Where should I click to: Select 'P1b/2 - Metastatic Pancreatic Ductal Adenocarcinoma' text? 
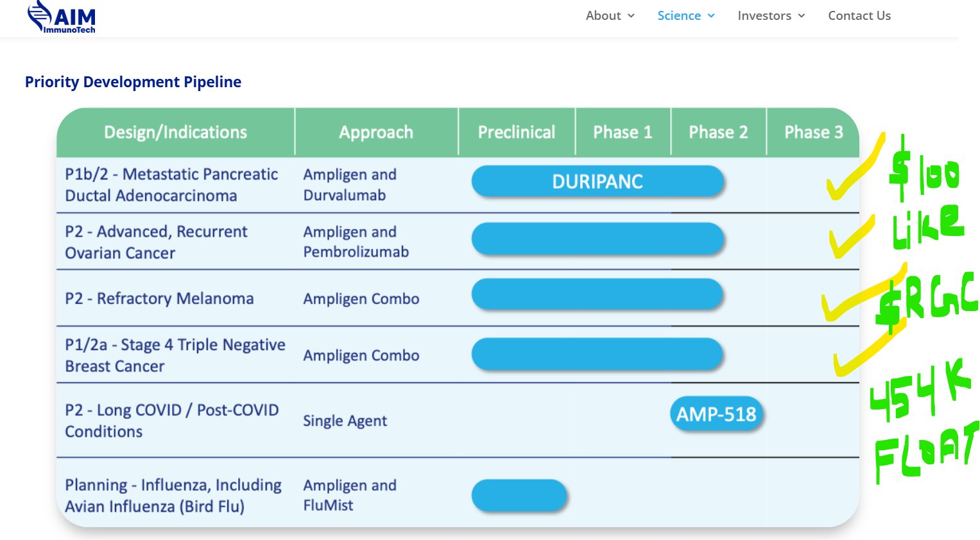[171, 185]
